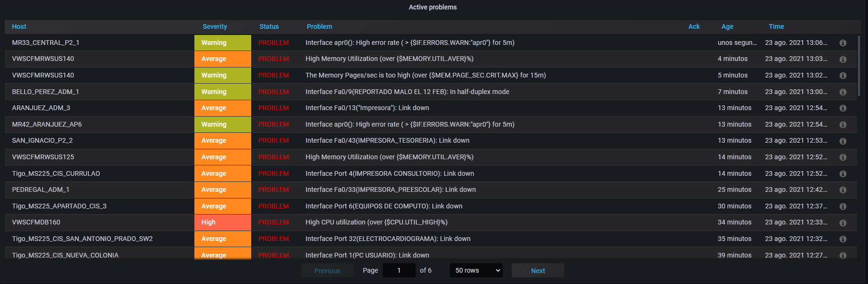The image size is (868, 284).
Task: Open info icon for SAN_IGNACIO_P2_2 row
Action: (x=843, y=141)
